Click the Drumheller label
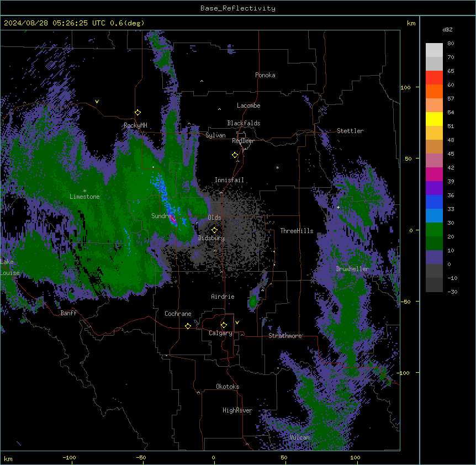The width and height of the screenshot is (476, 465). click(x=352, y=269)
